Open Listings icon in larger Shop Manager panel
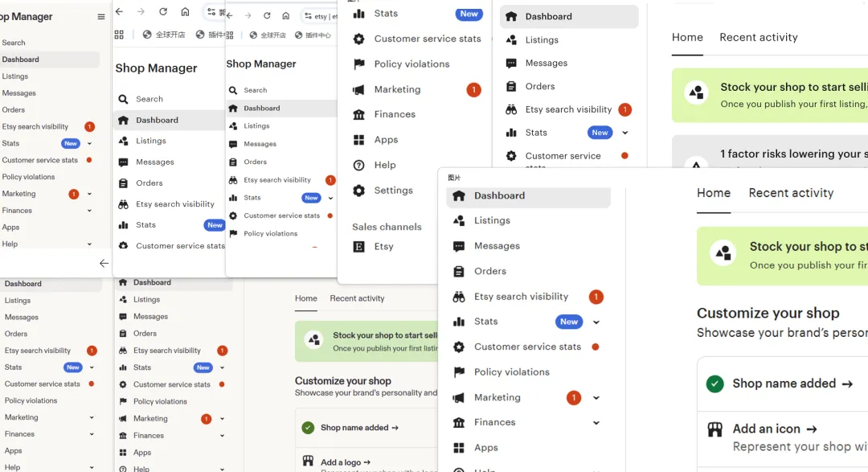The image size is (868, 472). (x=123, y=142)
